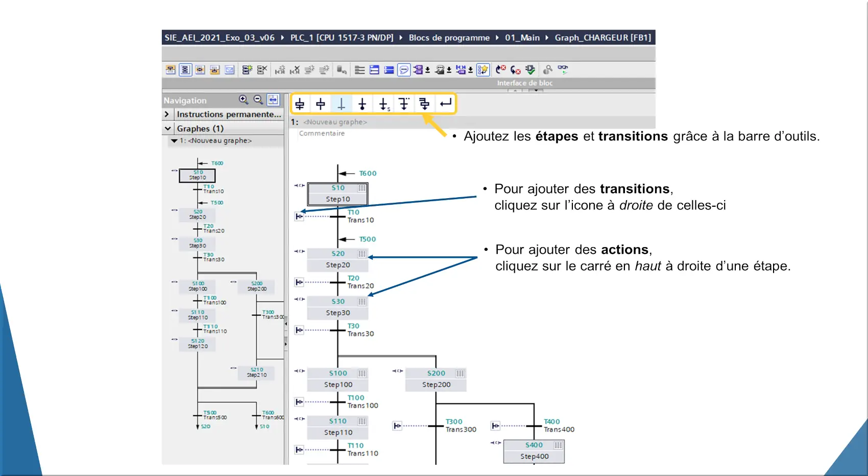Toggle the comments speech-bubble toolbar button
868x476 pixels.
[404, 69]
